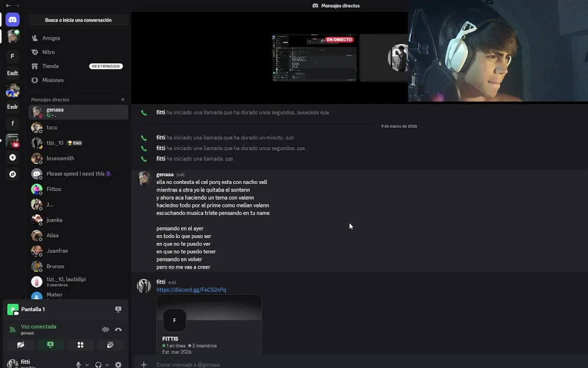Stop streaming next to Pantalla 1
Image resolution: width=588 pixels, height=368 pixels.
118,309
